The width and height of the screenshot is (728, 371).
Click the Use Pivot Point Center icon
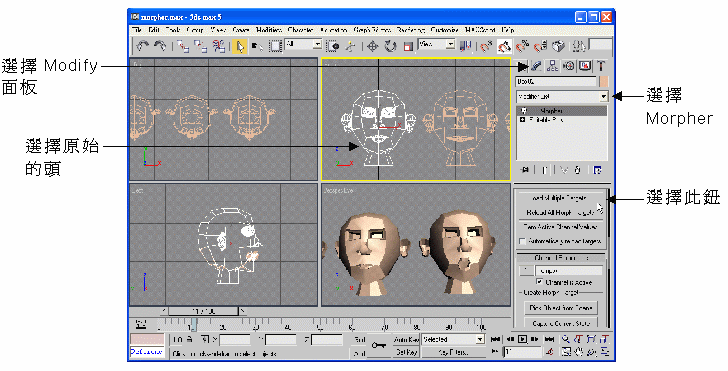click(466, 46)
